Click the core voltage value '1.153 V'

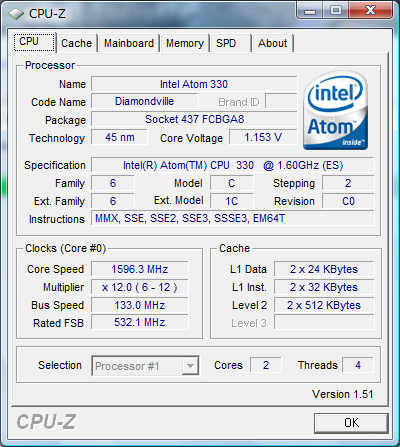[x=263, y=137]
